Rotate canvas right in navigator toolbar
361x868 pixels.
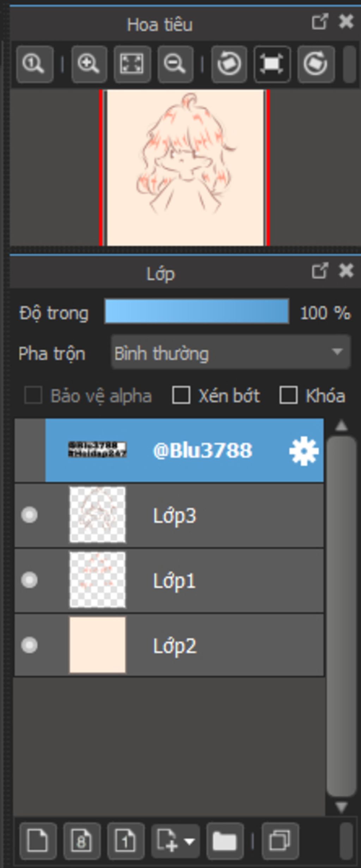pos(316,64)
